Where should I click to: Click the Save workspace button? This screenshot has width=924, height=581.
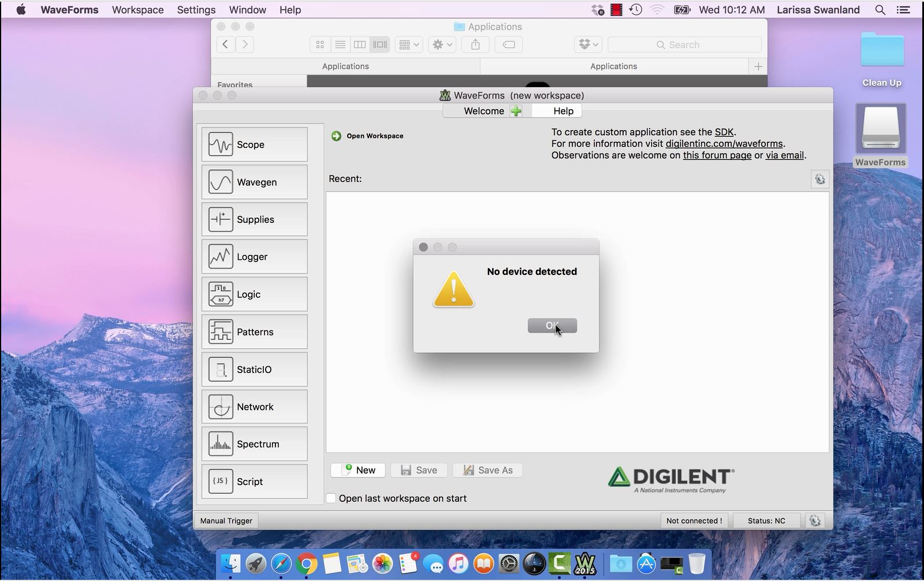pos(419,470)
